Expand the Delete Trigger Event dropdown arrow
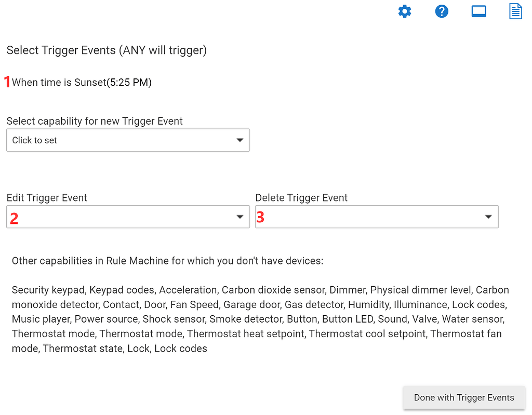Viewport: 532px width, 415px height. [488, 217]
